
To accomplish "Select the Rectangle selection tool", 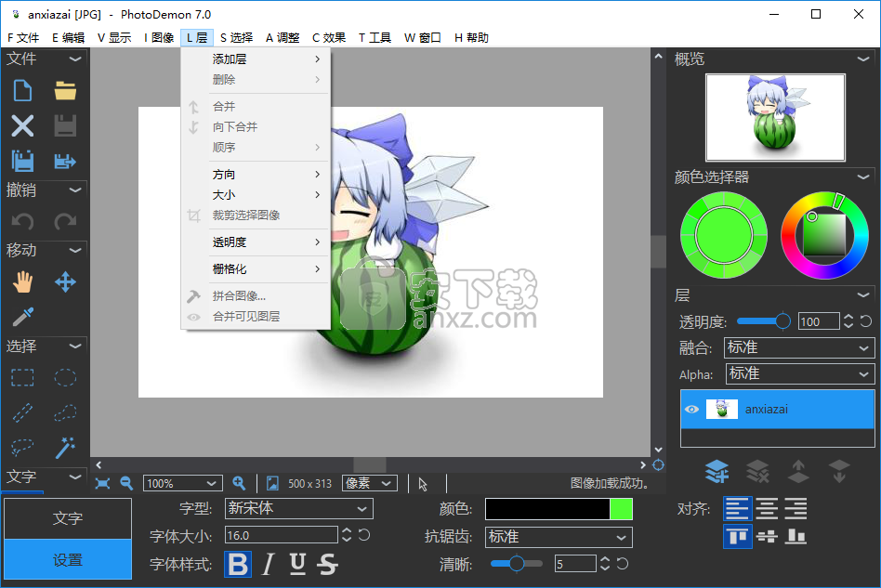I will pyautogui.click(x=22, y=377).
